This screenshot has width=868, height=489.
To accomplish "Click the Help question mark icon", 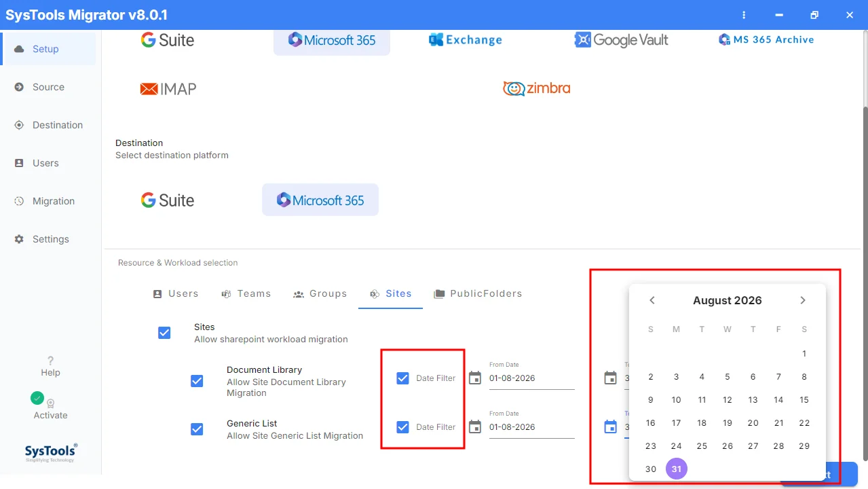I will [x=50, y=361].
